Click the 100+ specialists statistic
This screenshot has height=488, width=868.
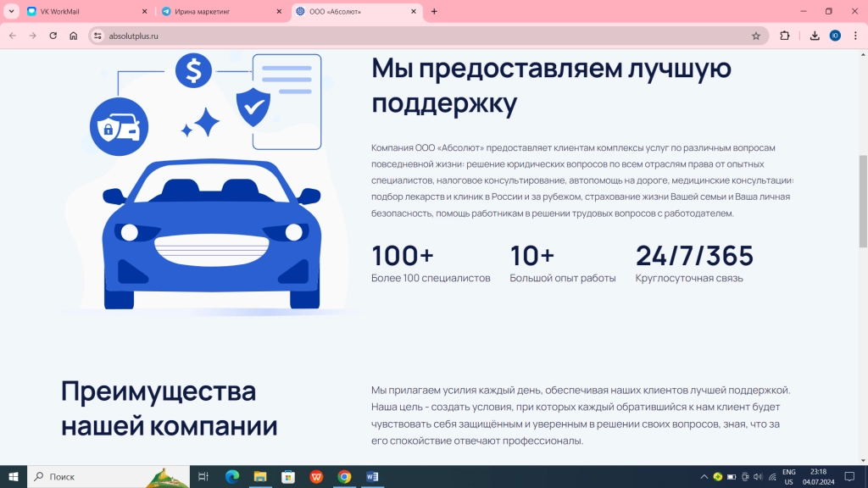(402, 256)
